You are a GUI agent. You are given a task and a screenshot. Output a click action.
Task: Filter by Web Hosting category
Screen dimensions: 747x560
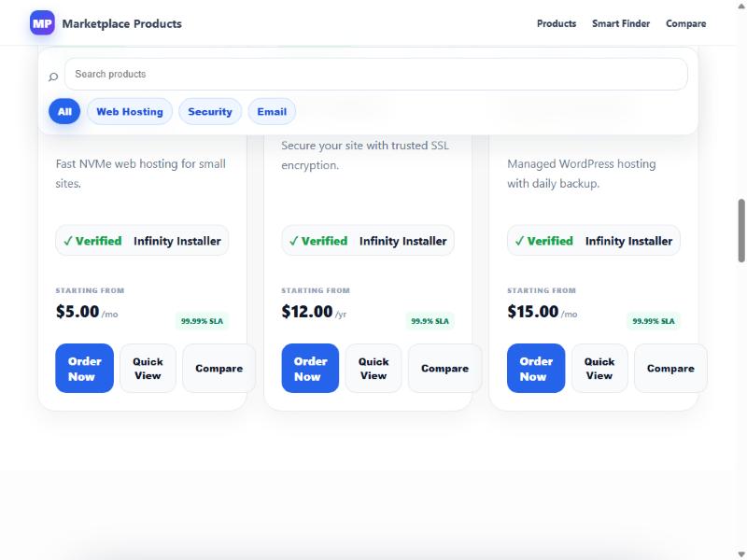(x=130, y=111)
